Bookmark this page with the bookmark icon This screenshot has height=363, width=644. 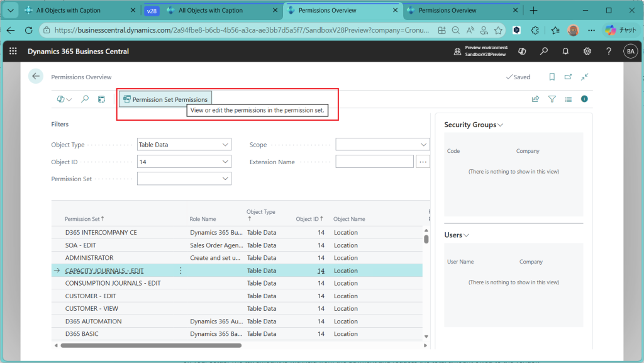[552, 77]
